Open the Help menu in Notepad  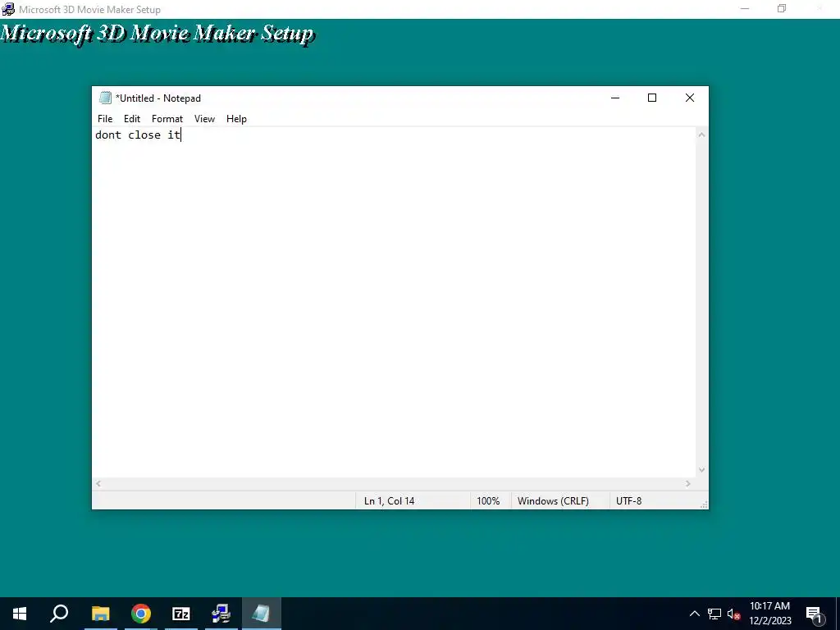click(x=236, y=119)
